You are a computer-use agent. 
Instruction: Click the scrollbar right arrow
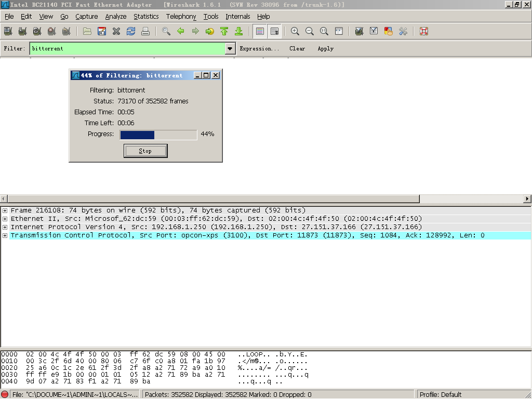point(528,199)
